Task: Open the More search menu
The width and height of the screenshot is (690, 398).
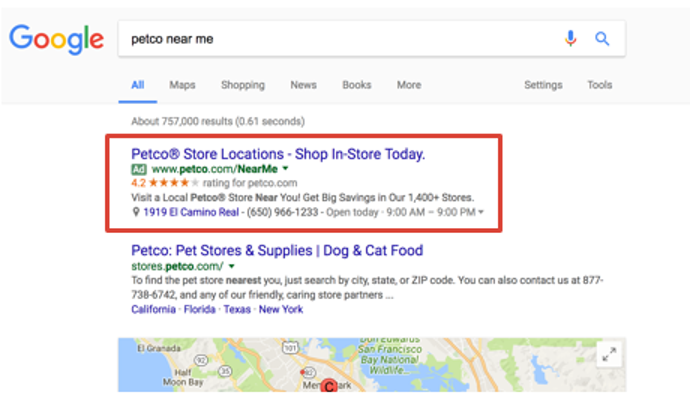Action: [409, 85]
